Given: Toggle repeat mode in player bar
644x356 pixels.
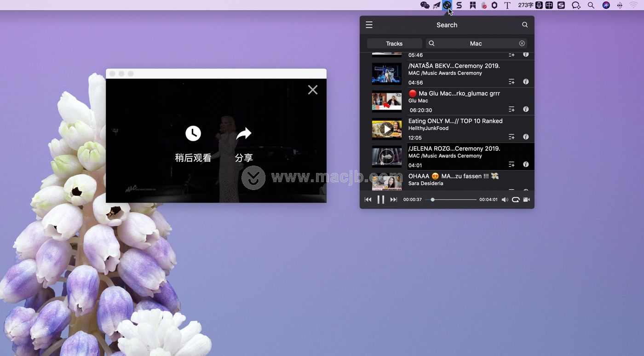Looking at the screenshot, I should click(516, 200).
